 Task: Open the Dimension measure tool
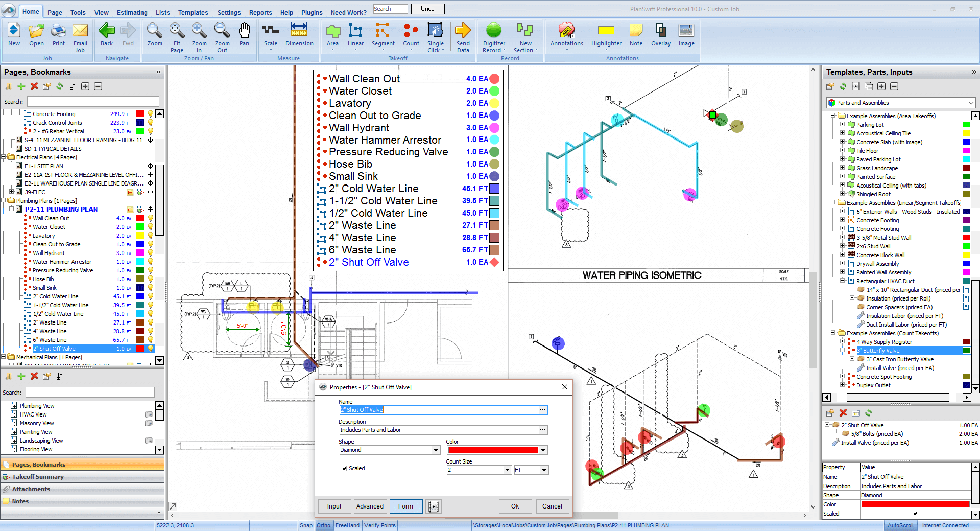299,36
